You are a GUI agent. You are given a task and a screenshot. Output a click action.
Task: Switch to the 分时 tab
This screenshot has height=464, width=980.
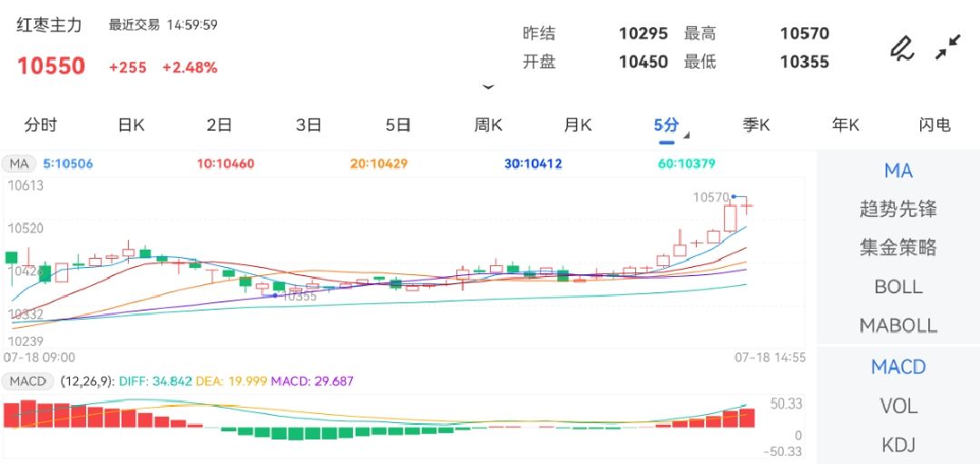pyautogui.click(x=41, y=124)
